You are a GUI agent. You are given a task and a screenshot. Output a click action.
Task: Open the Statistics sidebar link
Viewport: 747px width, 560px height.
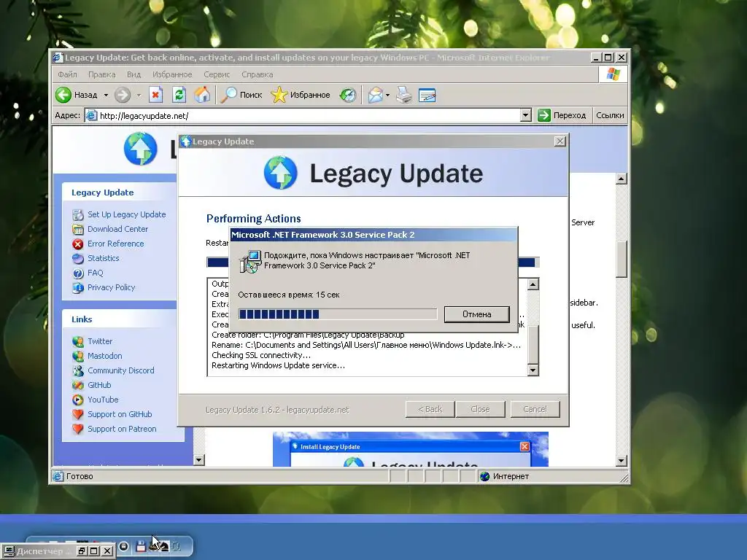point(104,258)
